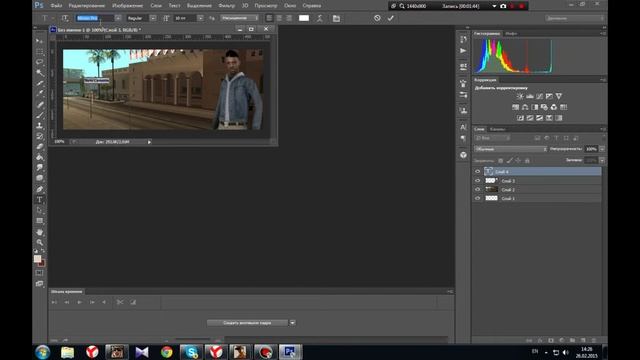Toggle Quick Mask mode
Viewport: 640px width, 360px height.
pos(40,273)
